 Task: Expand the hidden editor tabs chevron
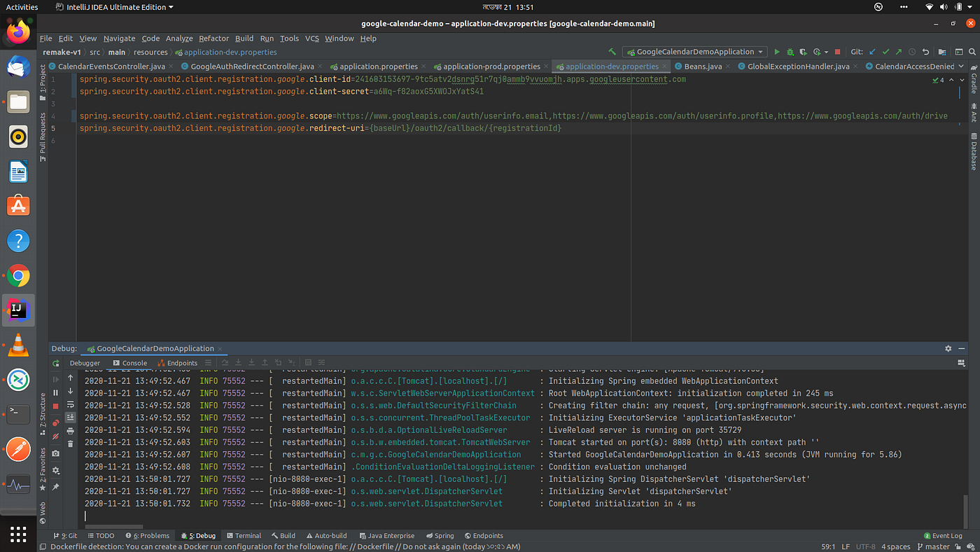coord(961,67)
